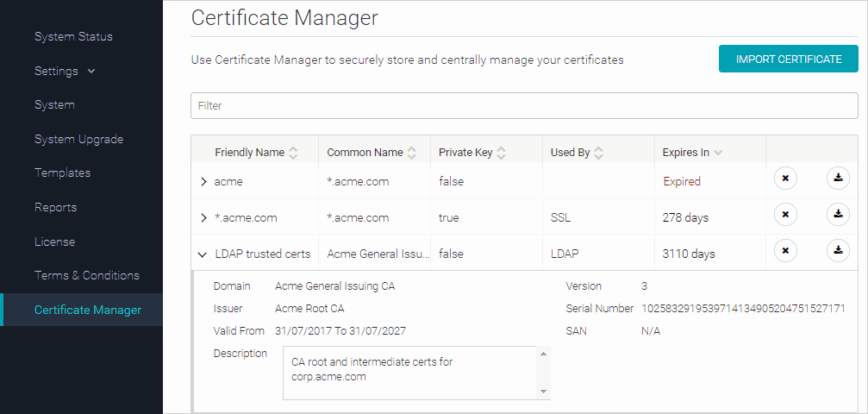This screenshot has width=868, height=414.
Task: Click into the Filter search field
Action: click(523, 105)
